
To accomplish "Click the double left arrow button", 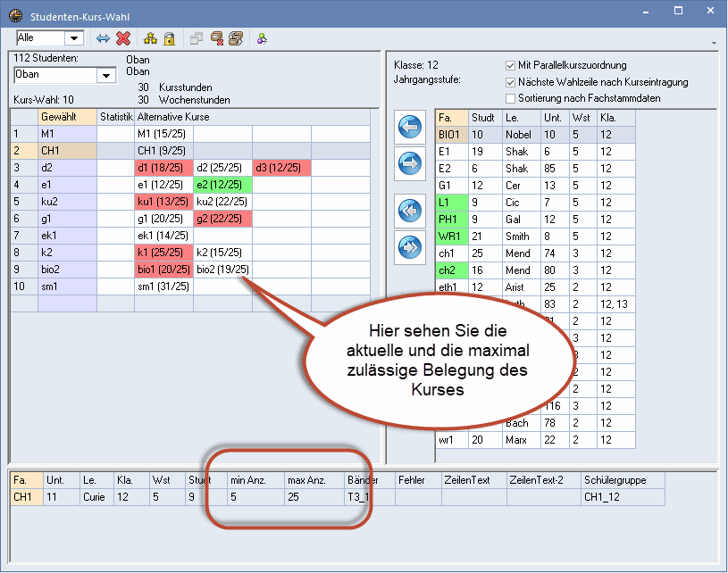I will pyautogui.click(x=410, y=211).
